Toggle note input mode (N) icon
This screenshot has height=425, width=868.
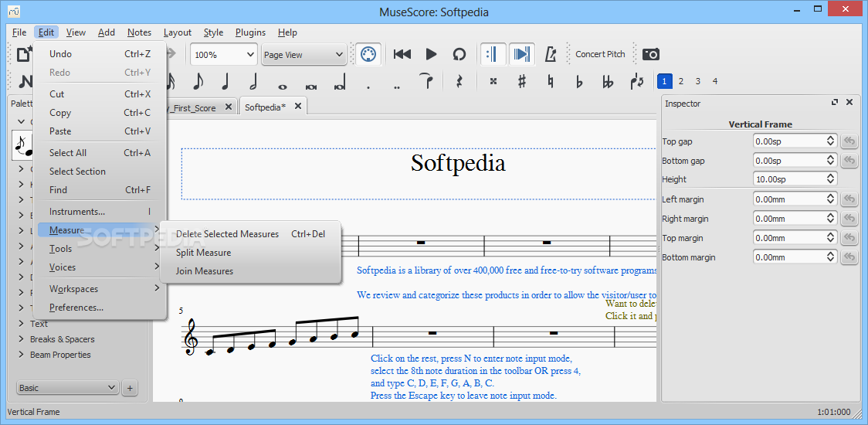pyautogui.click(x=25, y=81)
